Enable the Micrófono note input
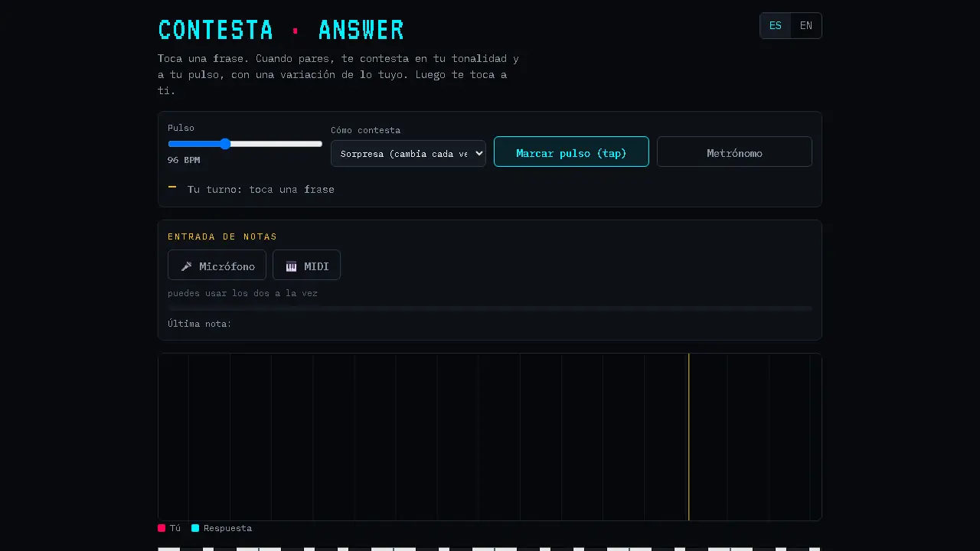 pos(217,265)
